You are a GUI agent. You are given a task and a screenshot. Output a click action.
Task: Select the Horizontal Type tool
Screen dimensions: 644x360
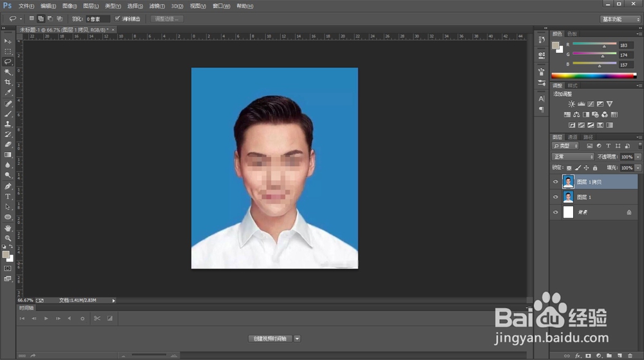coord(8,196)
